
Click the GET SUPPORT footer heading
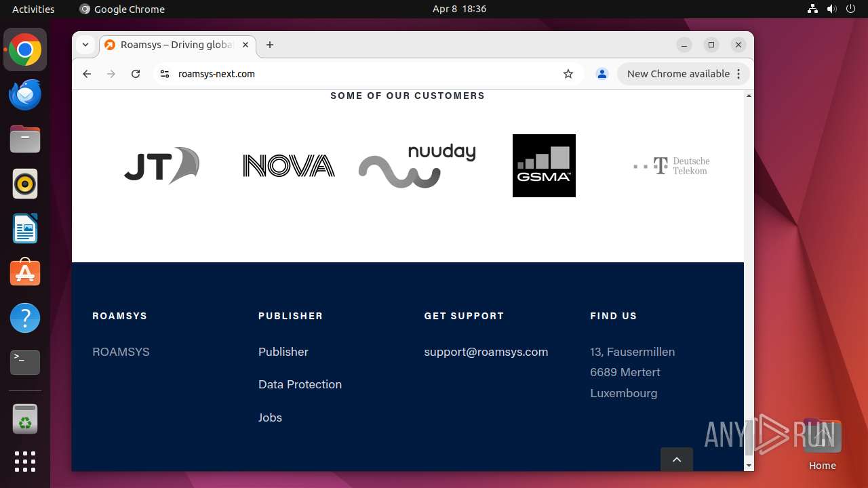464,316
